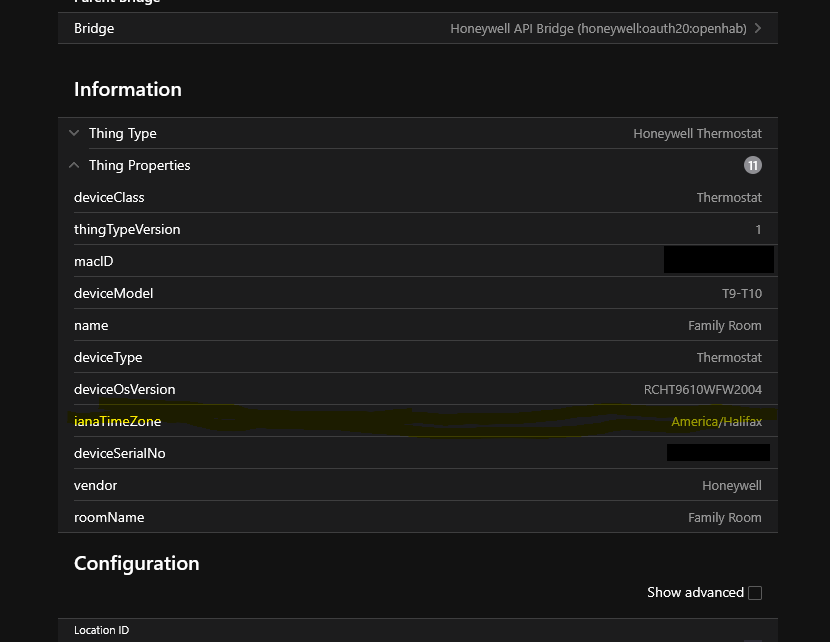Viewport: 830px width, 642px height.
Task: Click the Information section header
Action: tap(127, 89)
